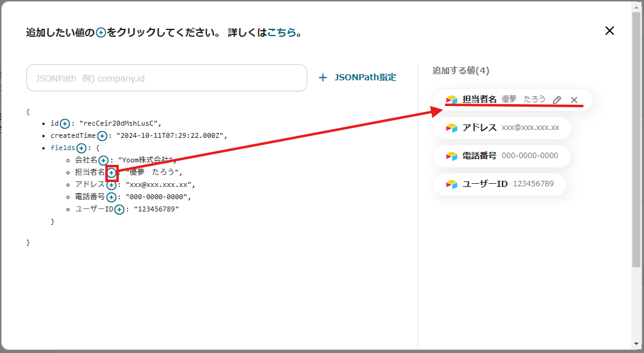This screenshot has width=644, height=353.
Task: Click the plus icon next to id
Action: pyautogui.click(x=65, y=124)
